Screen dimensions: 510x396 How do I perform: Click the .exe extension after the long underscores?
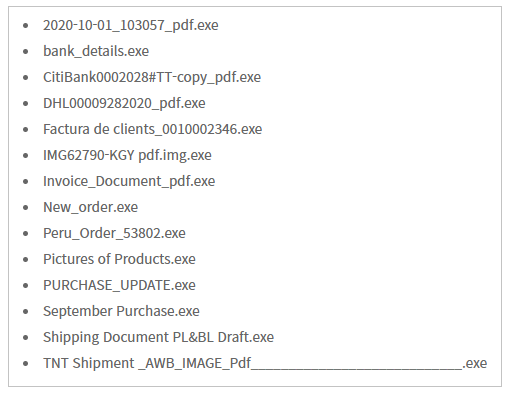click(x=475, y=363)
